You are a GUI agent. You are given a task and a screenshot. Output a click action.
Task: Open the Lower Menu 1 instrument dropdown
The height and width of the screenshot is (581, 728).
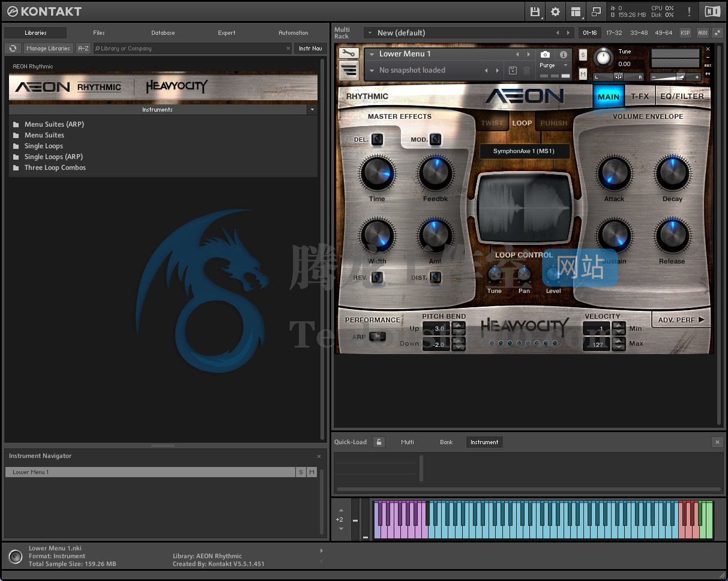click(372, 54)
